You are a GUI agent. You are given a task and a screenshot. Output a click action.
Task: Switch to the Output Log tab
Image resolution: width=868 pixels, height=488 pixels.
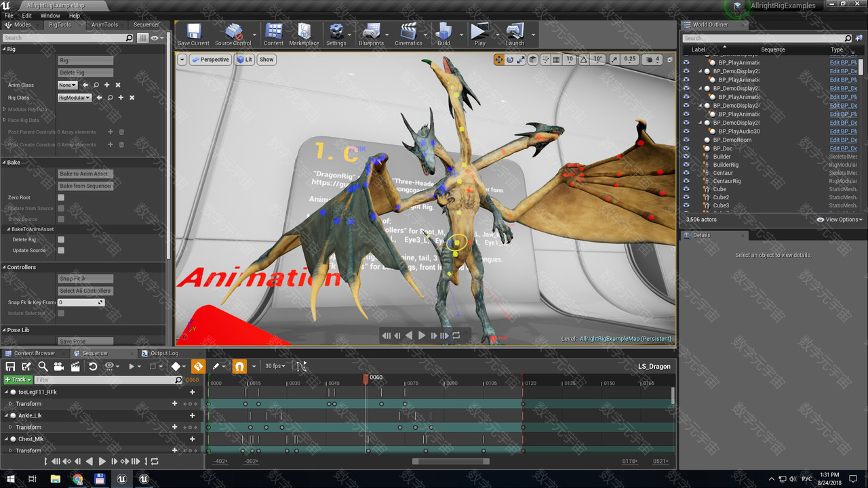click(x=164, y=353)
